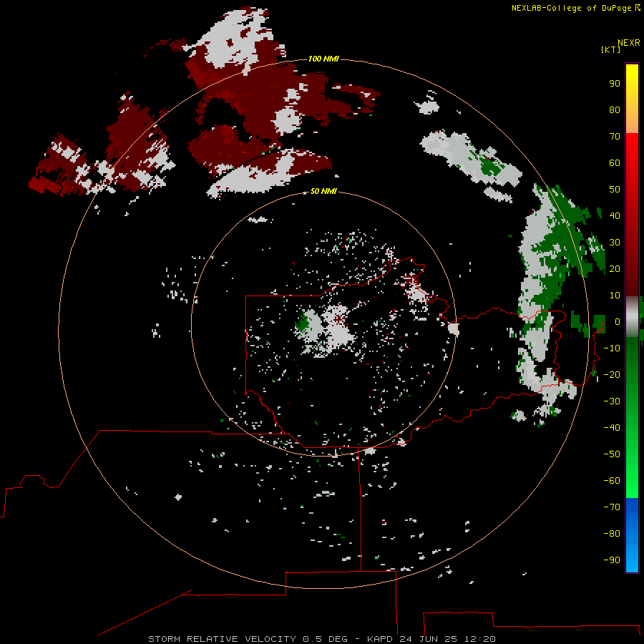Click the -20 value on the velocity scale

pyautogui.click(x=612, y=374)
